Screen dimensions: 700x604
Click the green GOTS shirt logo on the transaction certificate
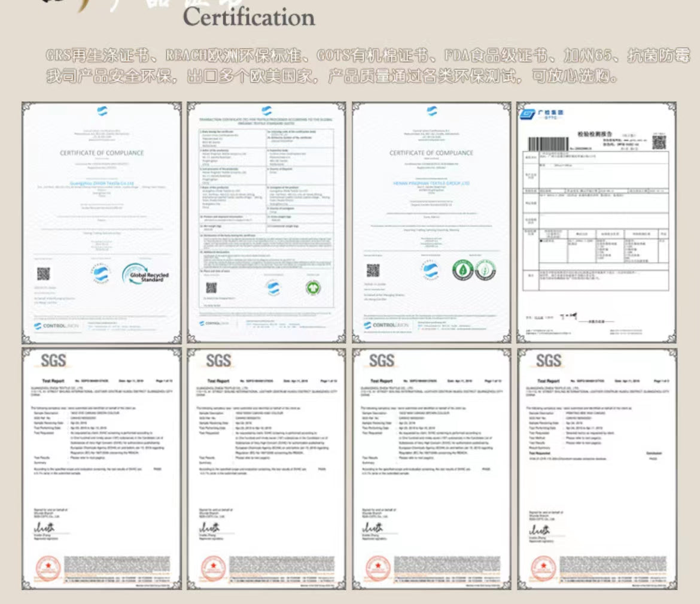click(x=311, y=287)
